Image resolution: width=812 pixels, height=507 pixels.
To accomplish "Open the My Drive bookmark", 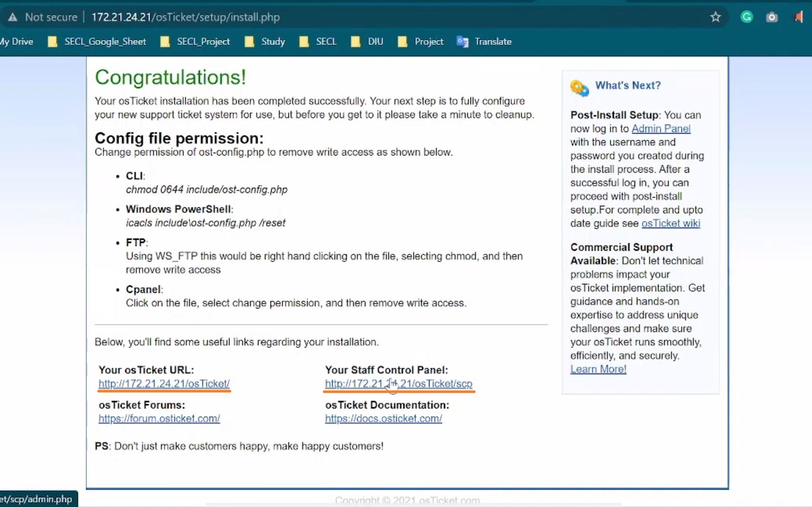I will [x=16, y=42].
